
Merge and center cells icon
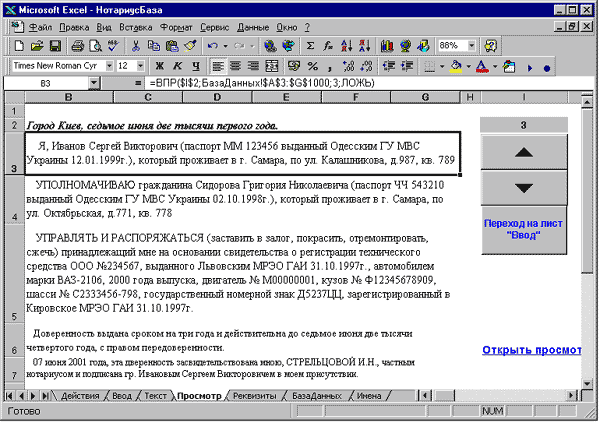pyautogui.click(x=272, y=67)
